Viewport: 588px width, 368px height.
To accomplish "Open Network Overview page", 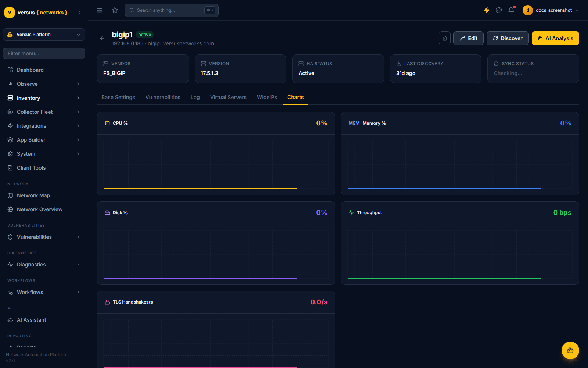I will point(44,209).
